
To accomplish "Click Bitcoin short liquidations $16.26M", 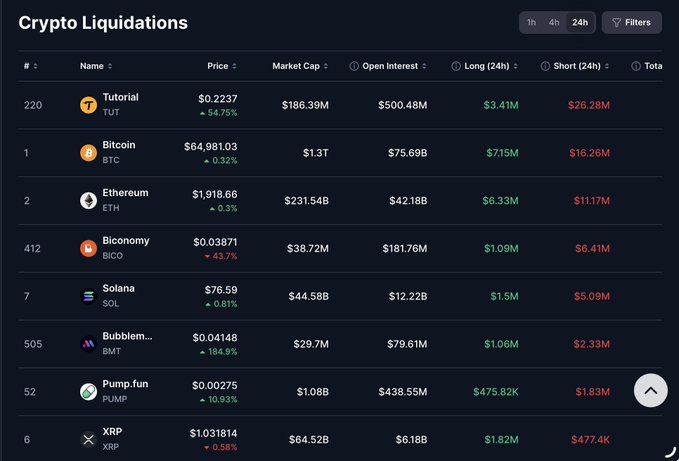I will (589, 153).
